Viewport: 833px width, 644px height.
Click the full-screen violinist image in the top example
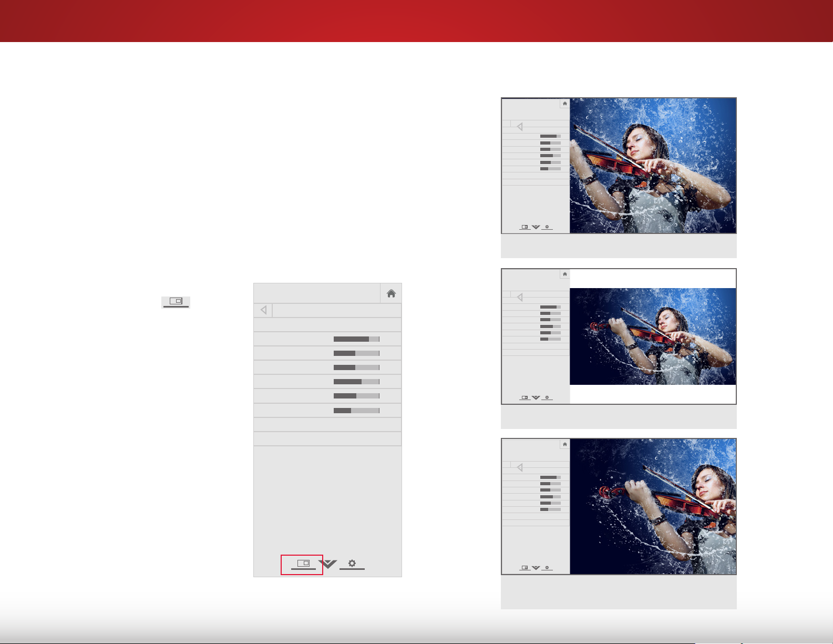coord(653,166)
